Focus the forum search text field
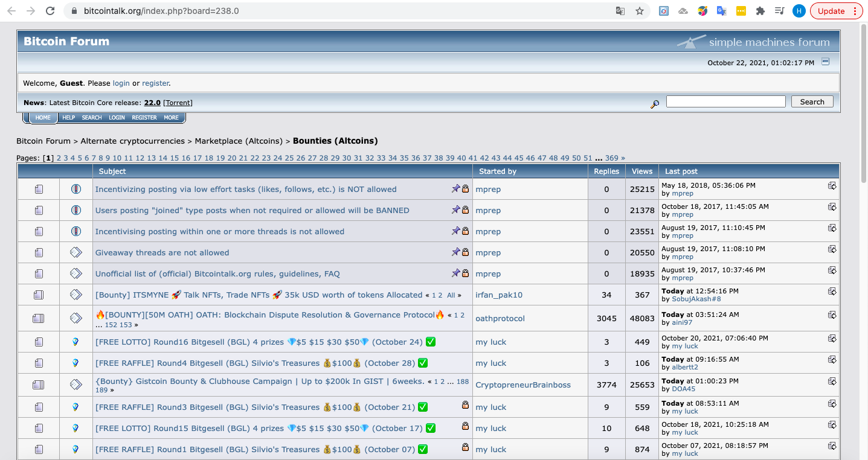This screenshot has width=868, height=460. click(725, 101)
